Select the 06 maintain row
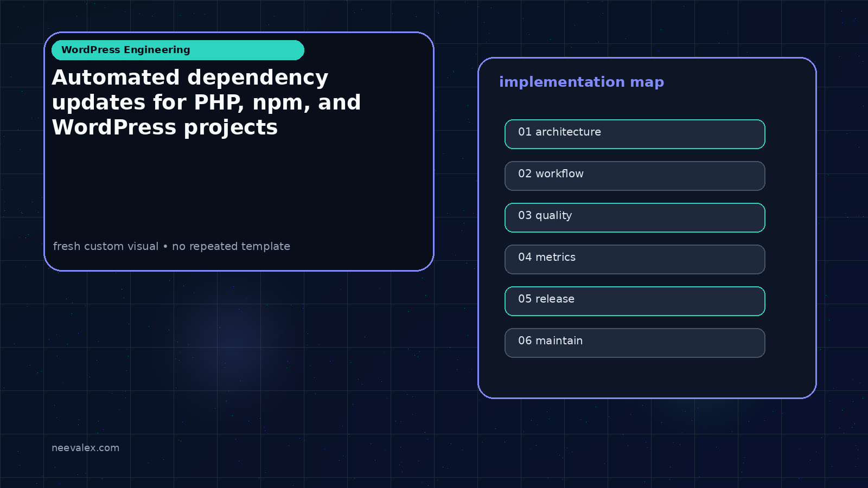This screenshot has width=868, height=488. pos(635,343)
